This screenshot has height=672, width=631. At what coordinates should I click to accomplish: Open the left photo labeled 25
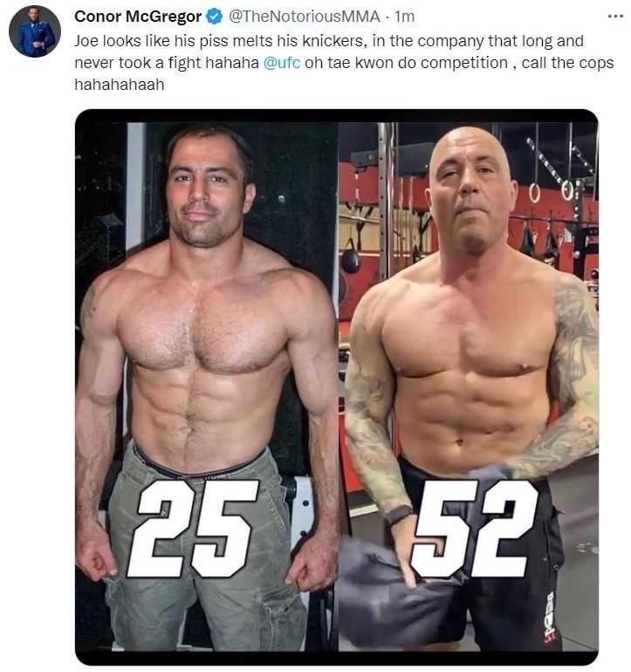click(x=207, y=387)
